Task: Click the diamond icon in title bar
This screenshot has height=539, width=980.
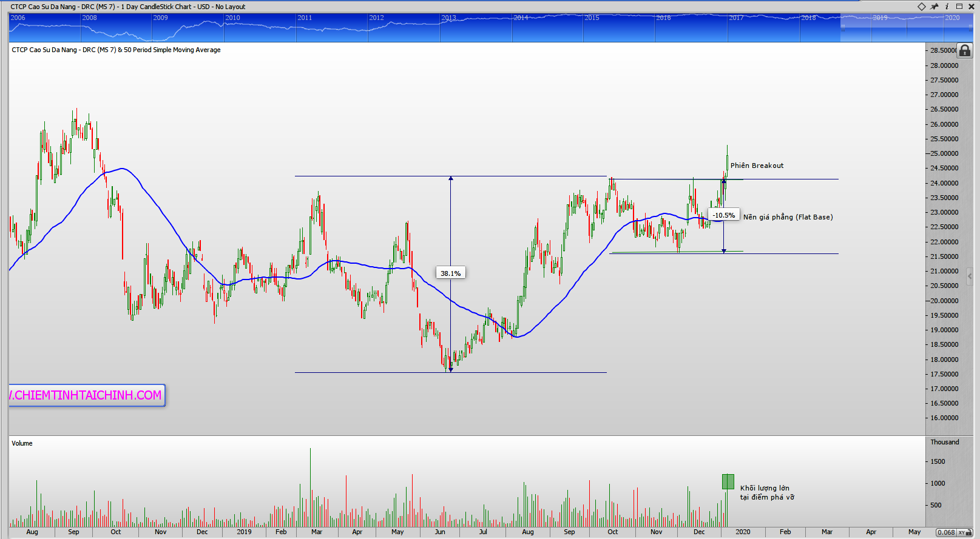Action: (x=922, y=7)
